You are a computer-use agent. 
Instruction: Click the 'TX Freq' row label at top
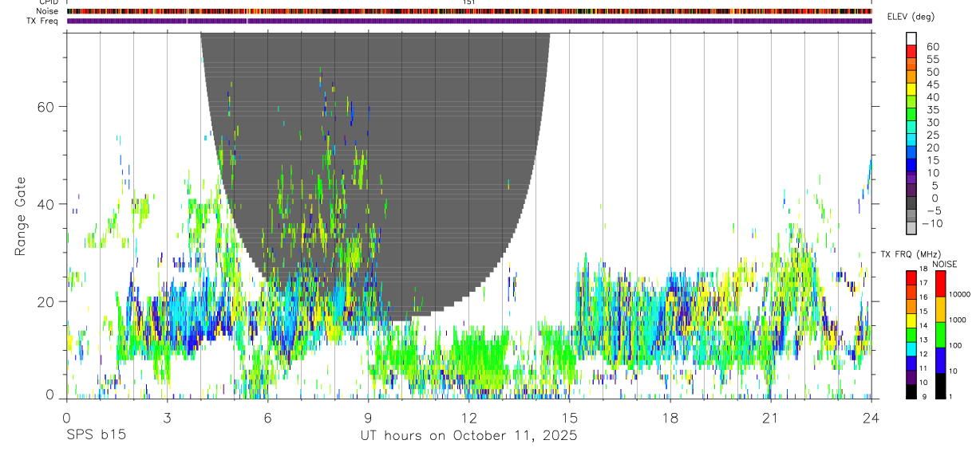[43, 21]
